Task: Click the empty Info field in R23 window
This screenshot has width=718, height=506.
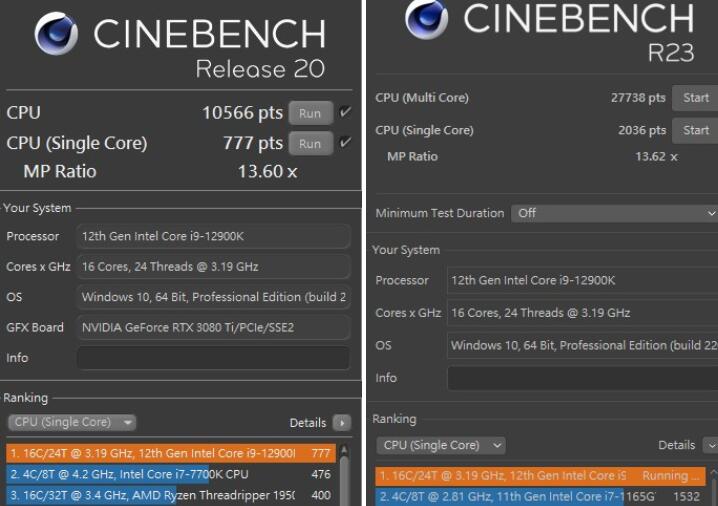Action: pyautogui.click(x=582, y=378)
